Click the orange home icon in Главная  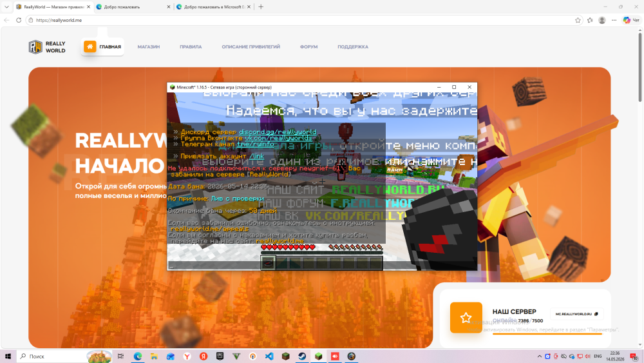[x=90, y=46]
